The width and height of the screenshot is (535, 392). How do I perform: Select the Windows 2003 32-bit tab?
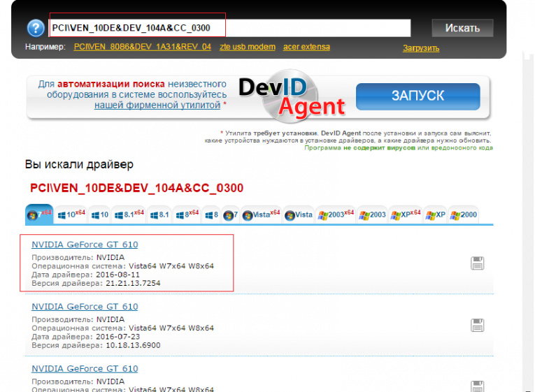tap(372, 215)
